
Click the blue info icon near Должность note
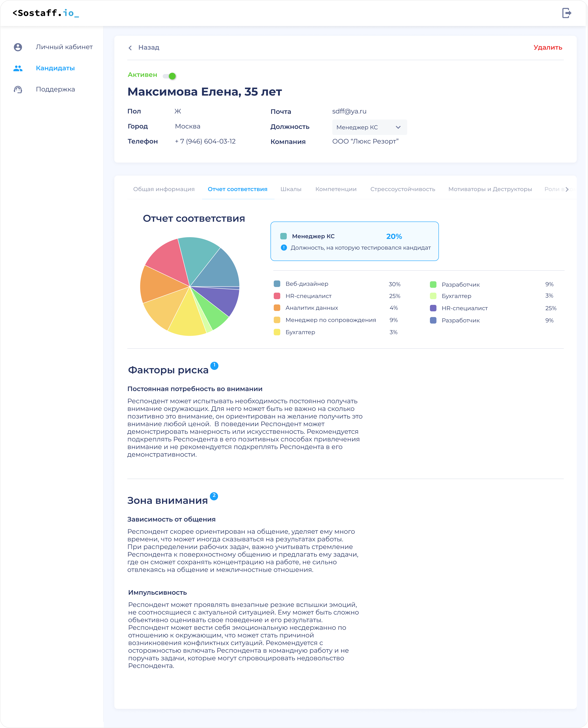pyautogui.click(x=284, y=248)
